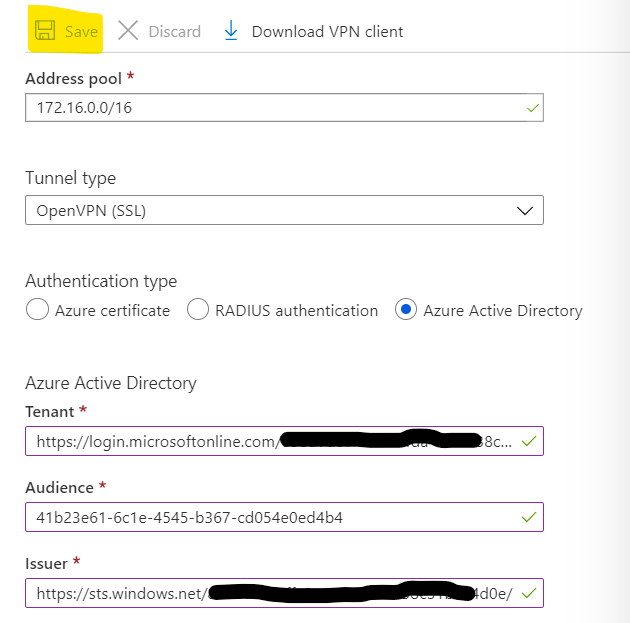Click the green checkmark in Address pool

(533, 107)
